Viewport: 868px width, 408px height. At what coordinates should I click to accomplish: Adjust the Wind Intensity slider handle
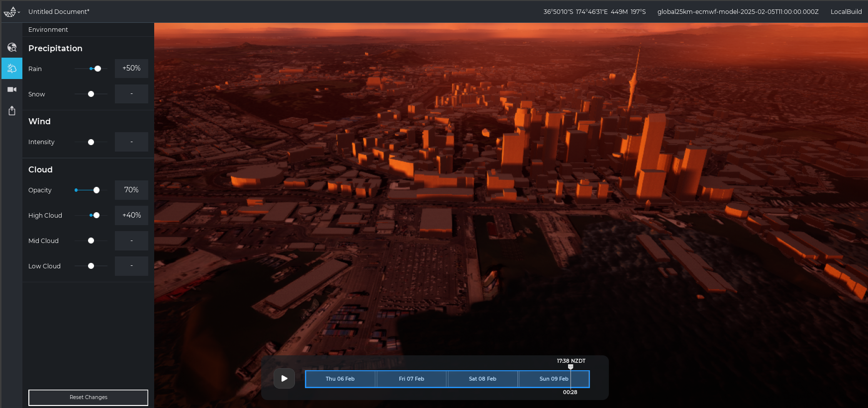91,142
